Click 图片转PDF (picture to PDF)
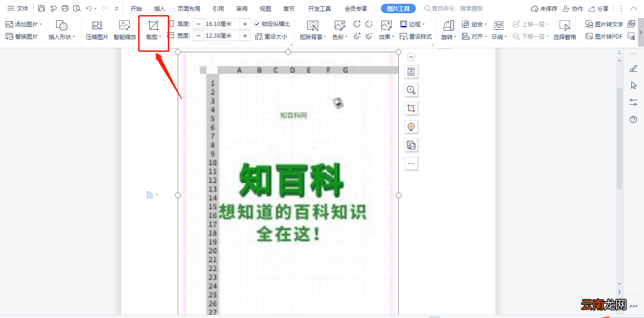This screenshot has height=318, width=644. coord(604,36)
